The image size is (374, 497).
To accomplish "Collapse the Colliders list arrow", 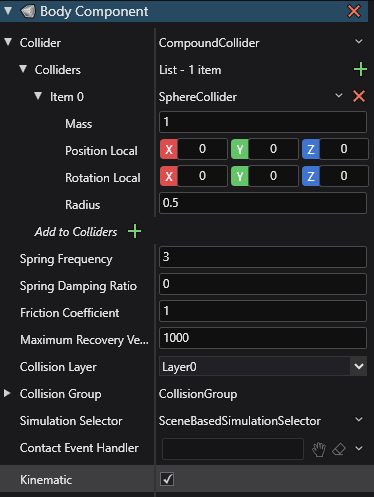I will pyautogui.click(x=23, y=69).
